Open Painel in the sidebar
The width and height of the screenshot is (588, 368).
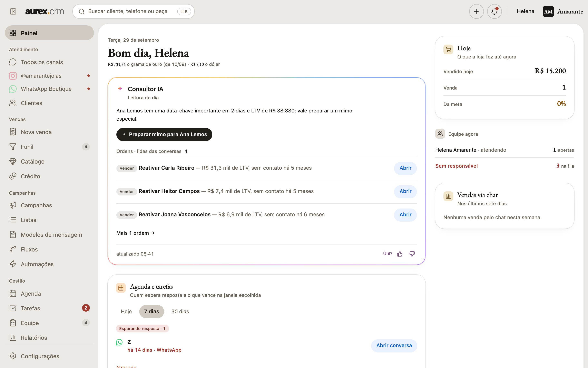point(49,33)
